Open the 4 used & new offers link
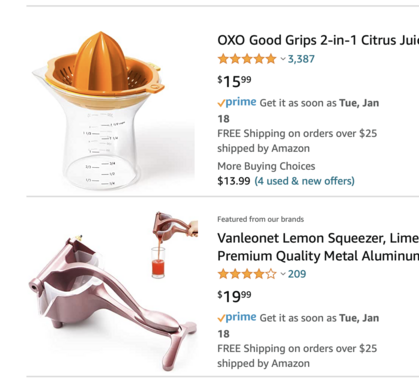This screenshot has width=419, height=381. click(304, 181)
